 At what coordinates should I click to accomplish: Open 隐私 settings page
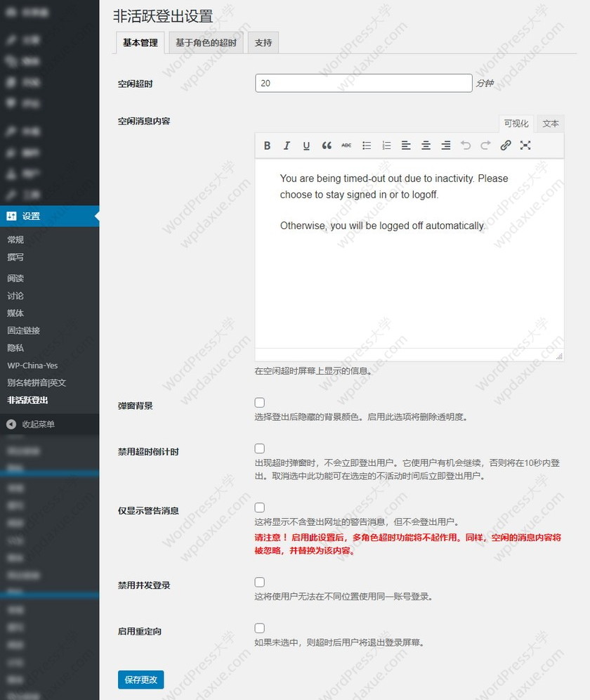(15, 348)
